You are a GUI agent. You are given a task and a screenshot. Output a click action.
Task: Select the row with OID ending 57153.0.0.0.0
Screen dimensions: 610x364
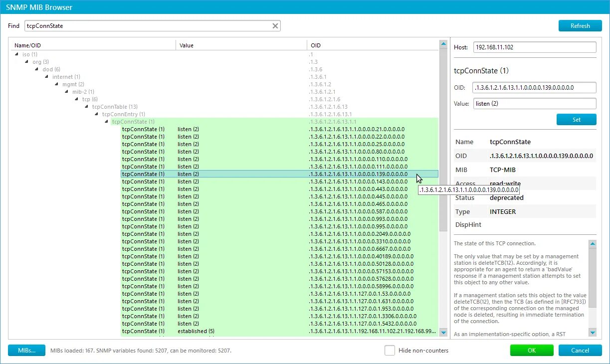[x=279, y=271]
